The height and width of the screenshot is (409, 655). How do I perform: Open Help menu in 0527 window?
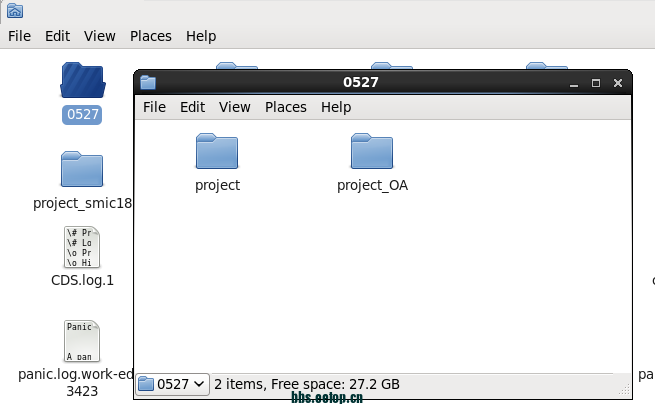tap(336, 107)
